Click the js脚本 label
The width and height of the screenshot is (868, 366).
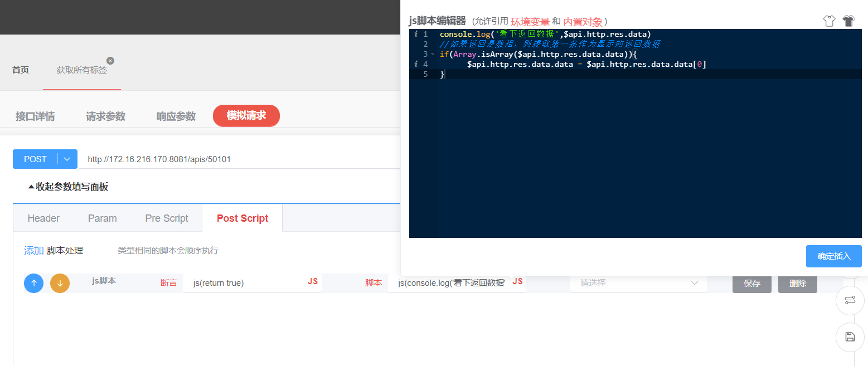coord(104,281)
